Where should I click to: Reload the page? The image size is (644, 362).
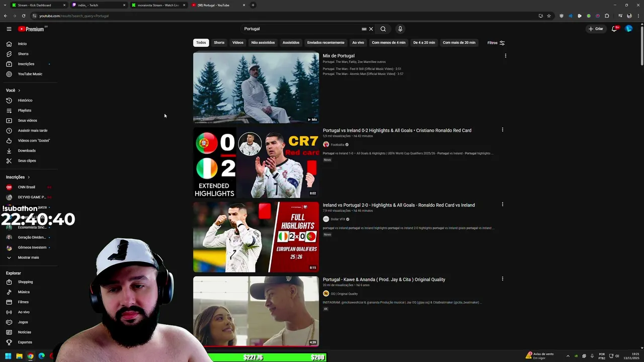23,16
